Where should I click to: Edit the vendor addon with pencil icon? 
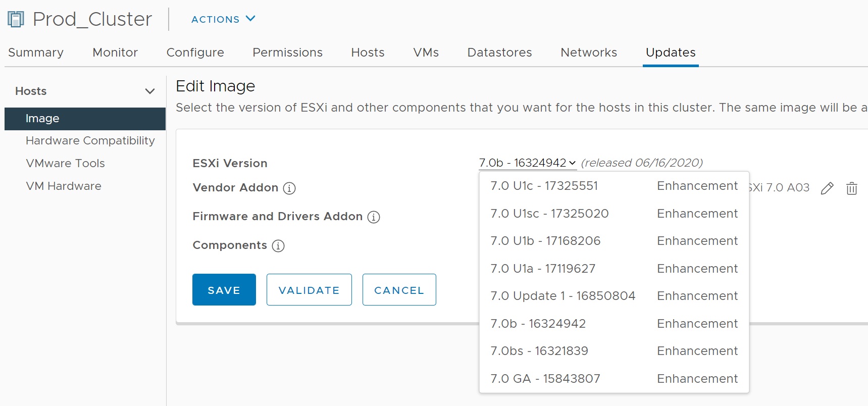click(x=827, y=188)
